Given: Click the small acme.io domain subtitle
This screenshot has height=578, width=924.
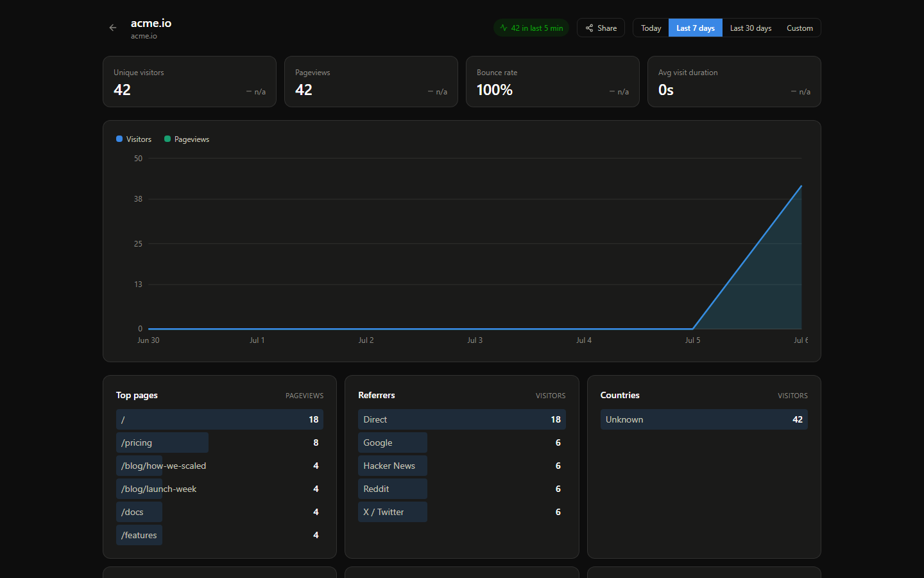Looking at the screenshot, I should (144, 36).
